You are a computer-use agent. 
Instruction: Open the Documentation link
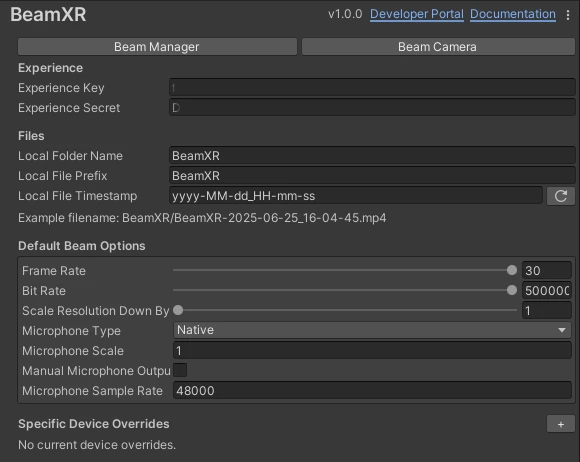point(513,14)
